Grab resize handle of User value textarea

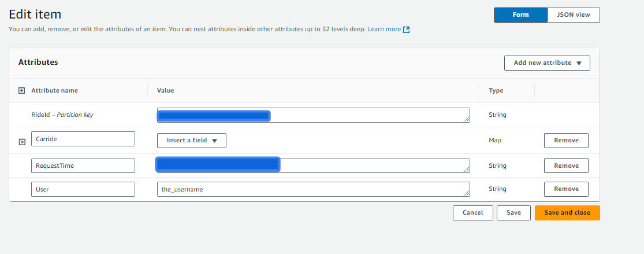[x=467, y=193]
